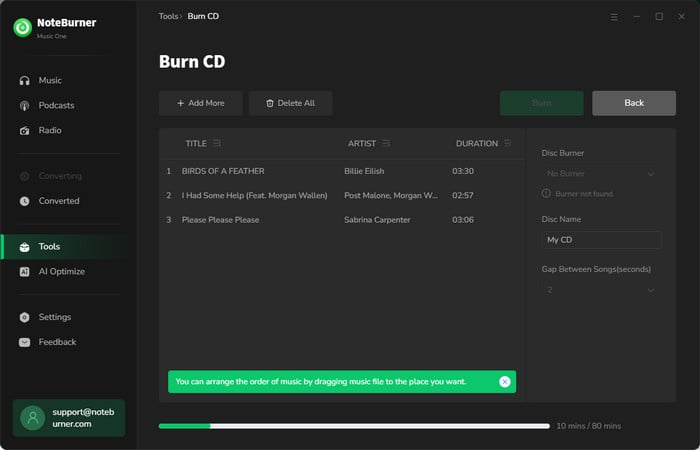Screen dimensions: 700x450
Task: Select the Please Please Please track
Action: point(220,220)
